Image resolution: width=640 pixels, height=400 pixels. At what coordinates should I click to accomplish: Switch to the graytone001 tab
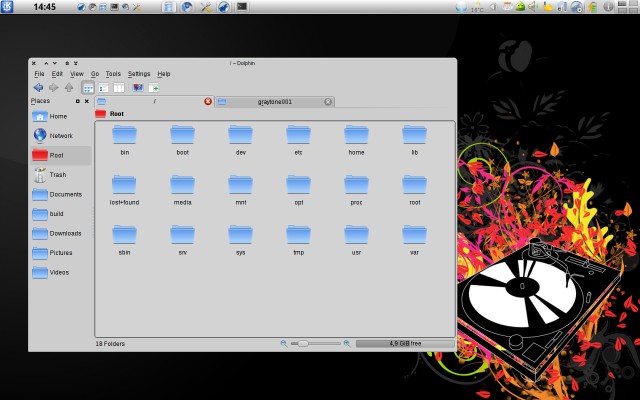point(274,102)
